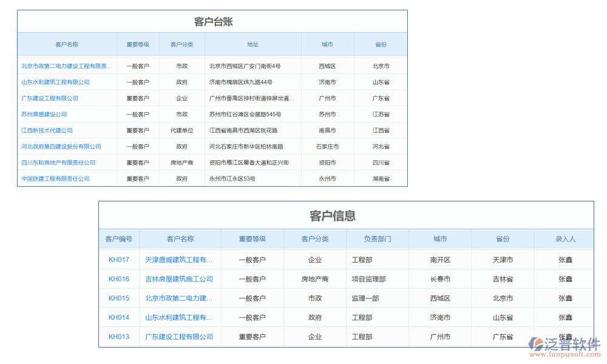Click the 重要等级 column header

pos(138,44)
